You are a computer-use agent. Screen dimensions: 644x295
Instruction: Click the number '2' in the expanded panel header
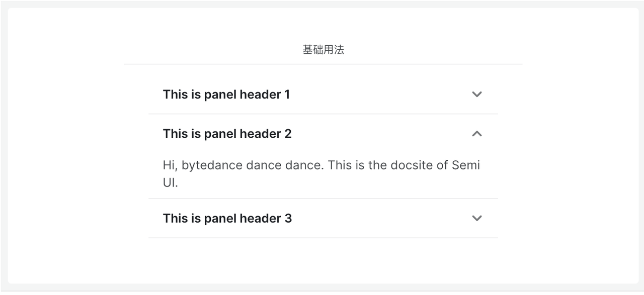coord(288,134)
